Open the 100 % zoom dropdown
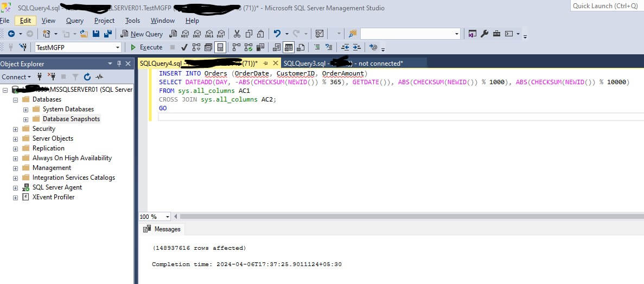Screen dimensions: 644x284 point(167,217)
